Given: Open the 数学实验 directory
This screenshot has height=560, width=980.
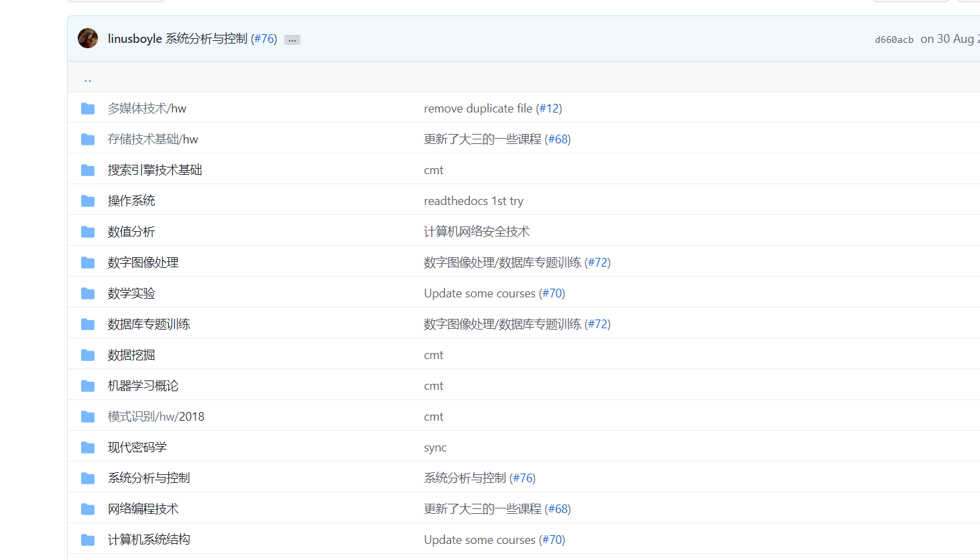Looking at the screenshot, I should click(131, 293).
